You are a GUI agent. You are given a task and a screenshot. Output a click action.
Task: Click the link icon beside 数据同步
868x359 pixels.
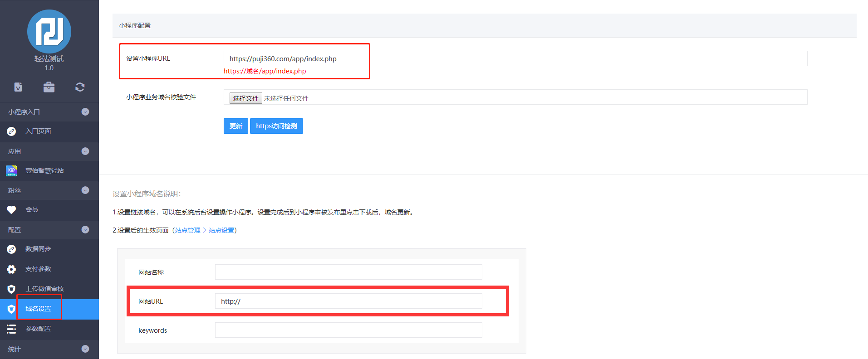tap(11, 249)
